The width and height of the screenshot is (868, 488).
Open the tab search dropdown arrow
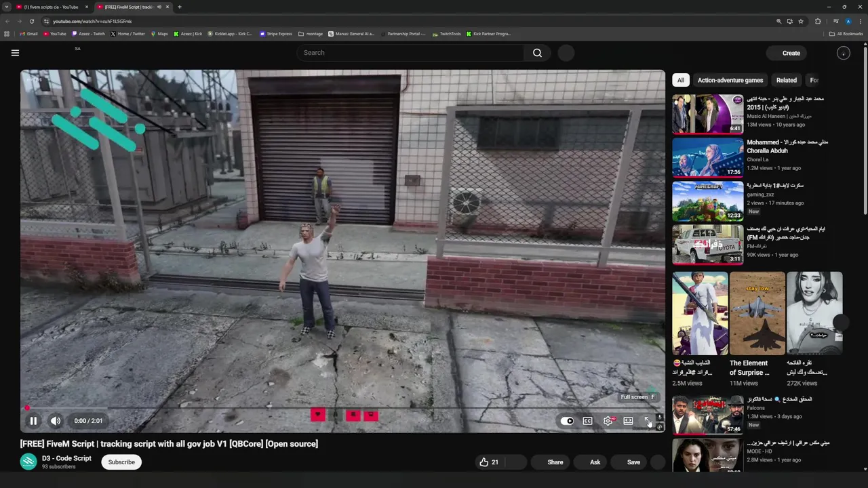(6, 7)
